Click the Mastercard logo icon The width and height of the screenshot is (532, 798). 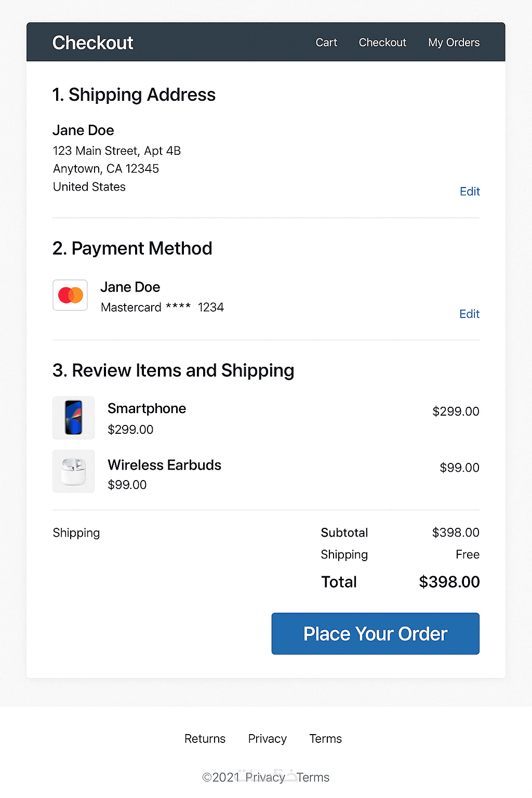(x=70, y=295)
